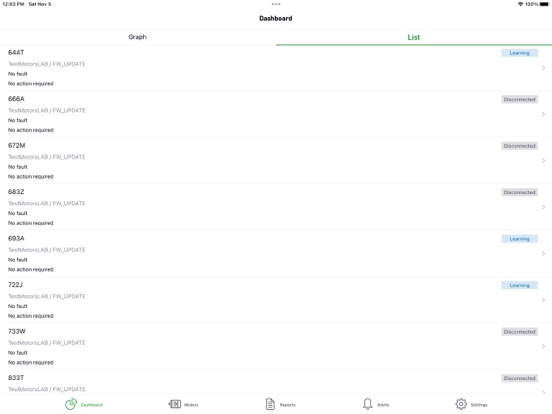Tap the three-dot multitasking indicator

tap(276, 4)
